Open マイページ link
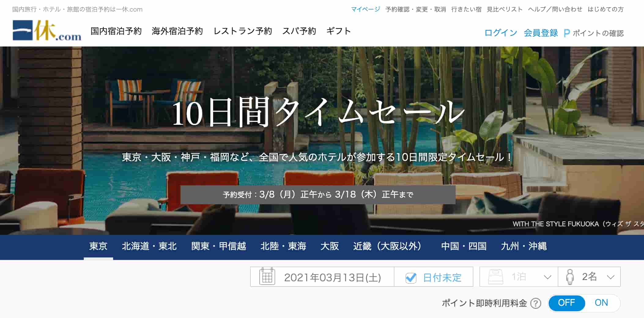644x318 pixels. pos(365,9)
